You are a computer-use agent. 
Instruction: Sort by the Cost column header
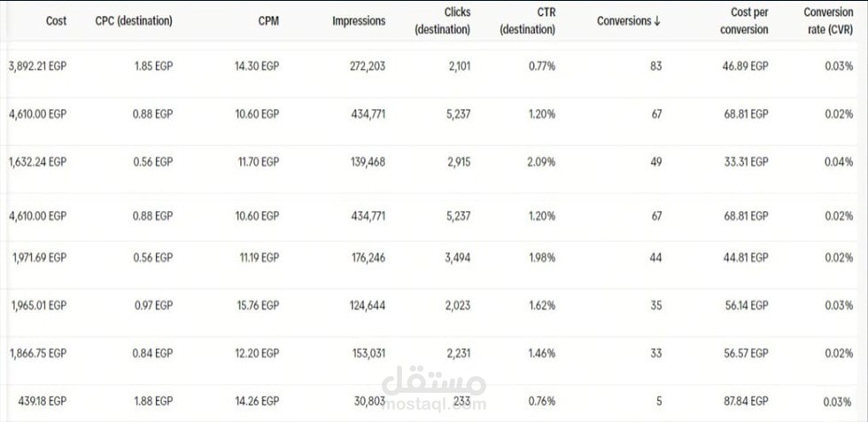56,21
